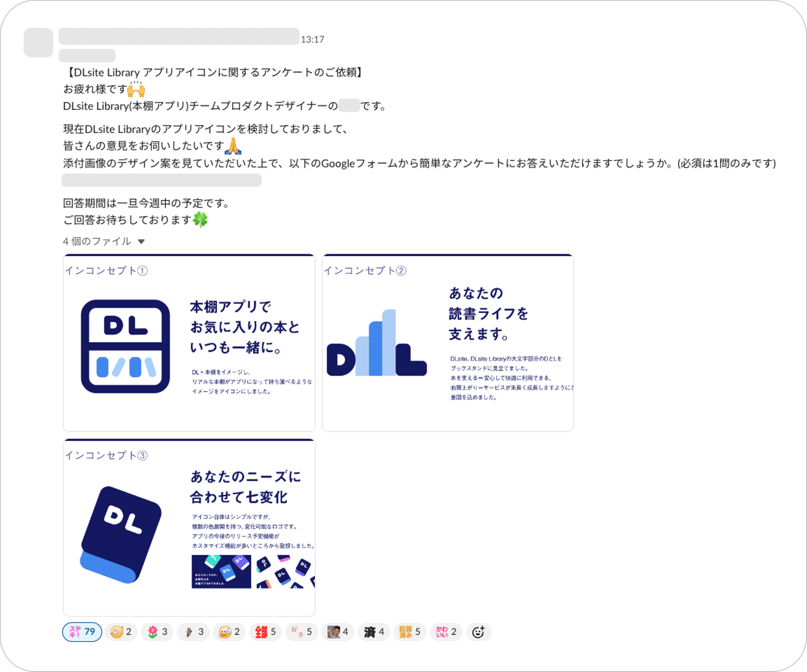Toggle the black 済 reaction showing 4
The width and height of the screenshot is (807, 672).
pos(374,632)
